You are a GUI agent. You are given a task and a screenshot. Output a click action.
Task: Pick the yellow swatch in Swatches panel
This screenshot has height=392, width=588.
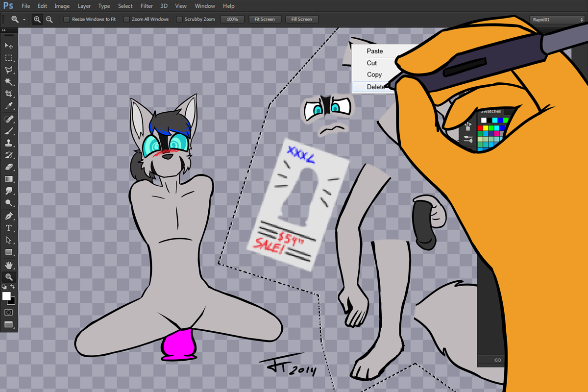point(486,128)
